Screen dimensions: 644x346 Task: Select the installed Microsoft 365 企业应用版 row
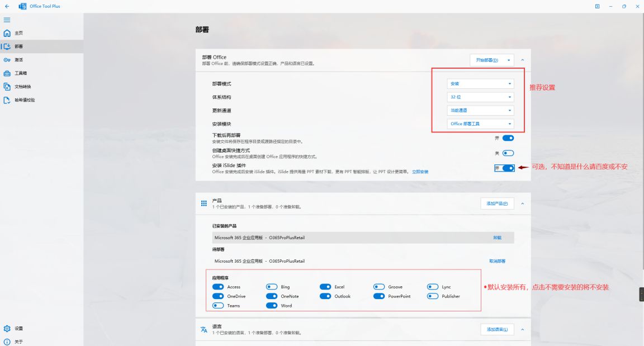point(363,238)
